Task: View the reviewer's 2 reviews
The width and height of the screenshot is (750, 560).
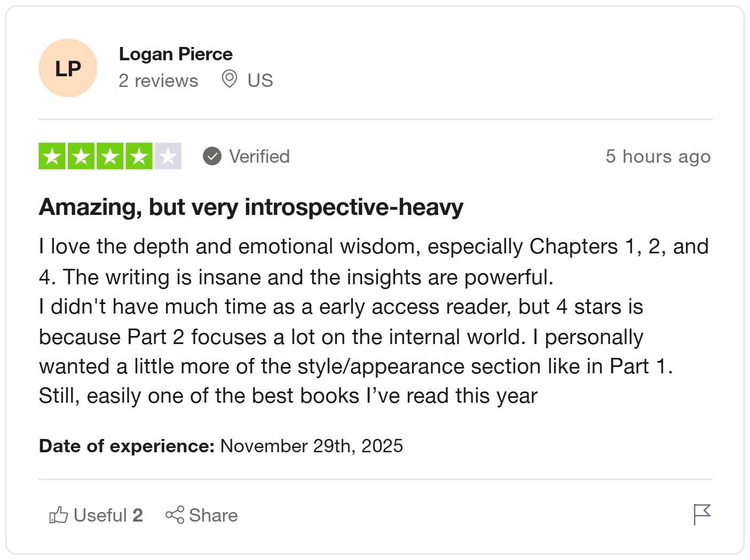Action: click(158, 81)
